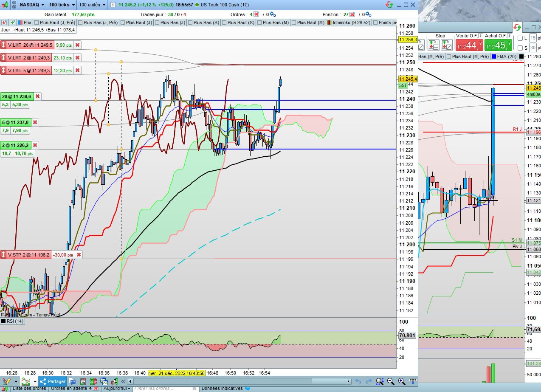Select the V:LMT 20 @ 11 249,5 order label
This screenshot has width=541, height=392.
pos(30,45)
